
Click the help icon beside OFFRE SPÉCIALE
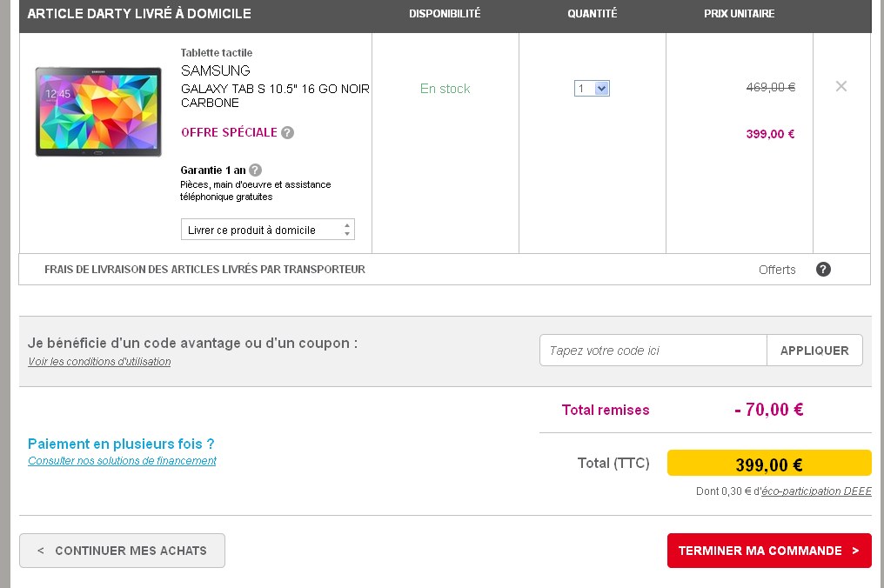pos(287,133)
